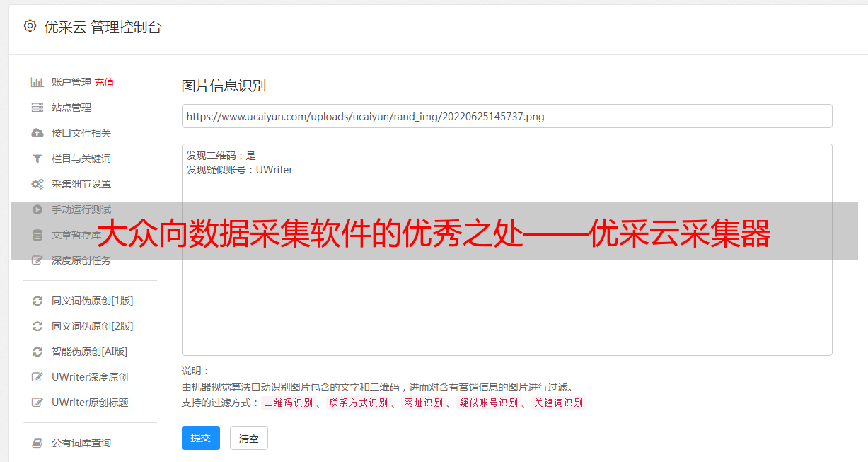This screenshot has width=868, height=462.
Task: Open 智能伪原创[AI版] menu item
Action: 90,352
